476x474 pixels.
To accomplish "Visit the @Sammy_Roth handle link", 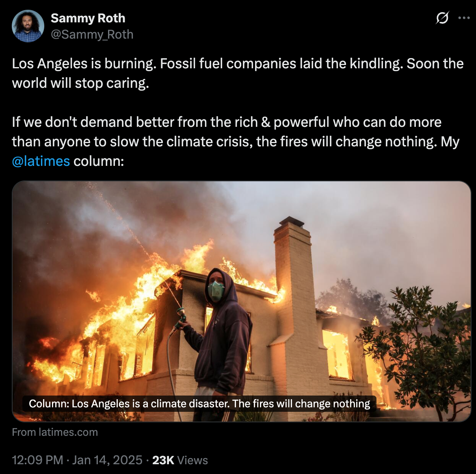I will [x=92, y=35].
